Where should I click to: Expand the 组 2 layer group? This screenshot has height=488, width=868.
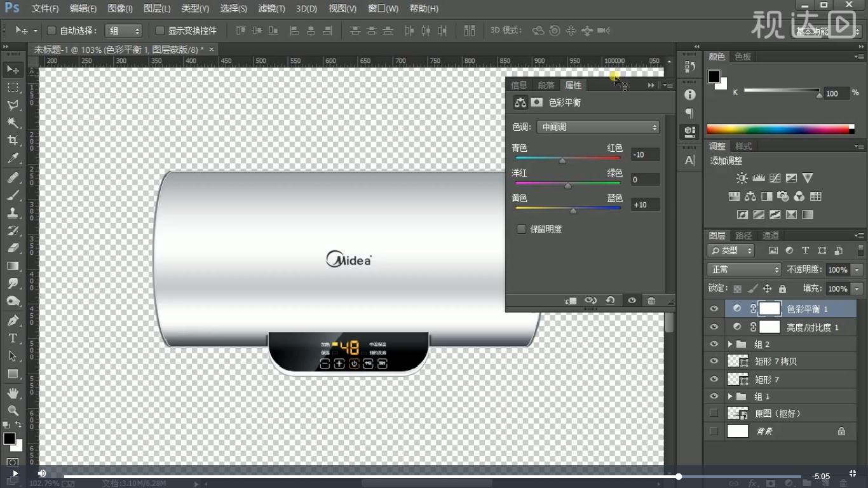point(730,344)
